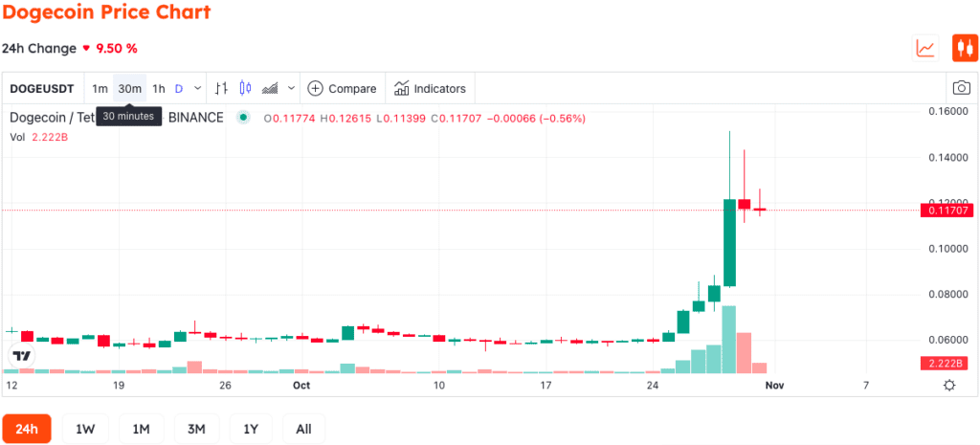Click the 0.10000 price axis label
The height and width of the screenshot is (445, 980).
click(950, 249)
